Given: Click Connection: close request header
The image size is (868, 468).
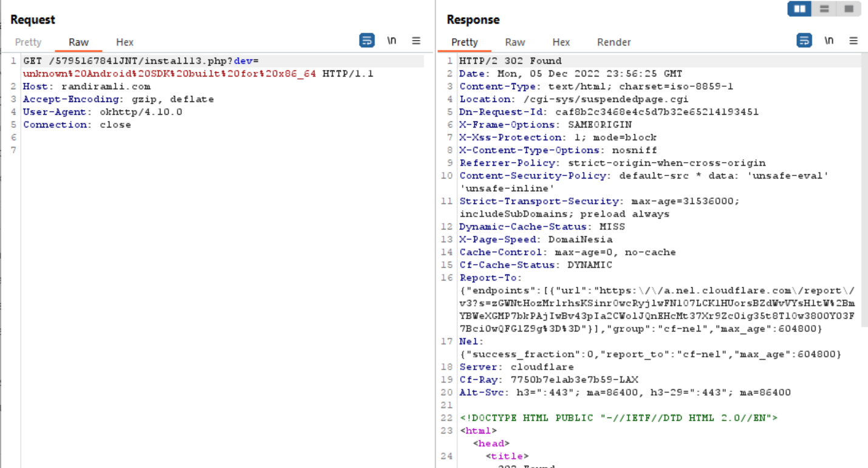Looking at the screenshot, I should point(77,124).
